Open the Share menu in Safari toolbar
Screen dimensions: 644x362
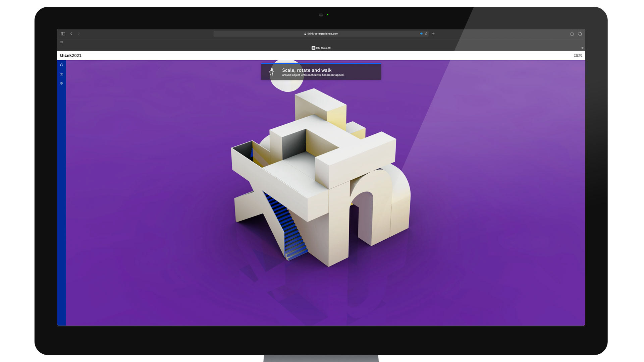coord(572,34)
